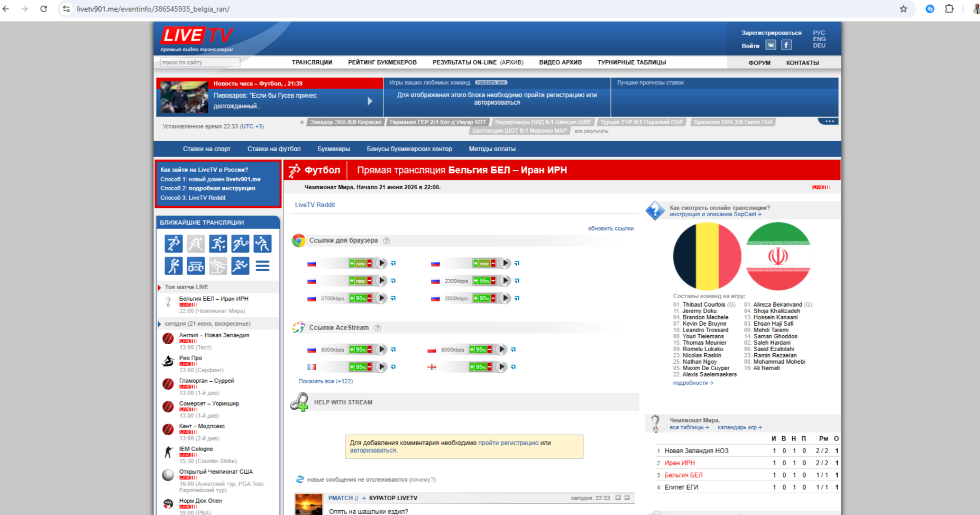Open the 'Ставки на футбол' tab
The height and width of the screenshot is (515, 980).
coord(274,149)
